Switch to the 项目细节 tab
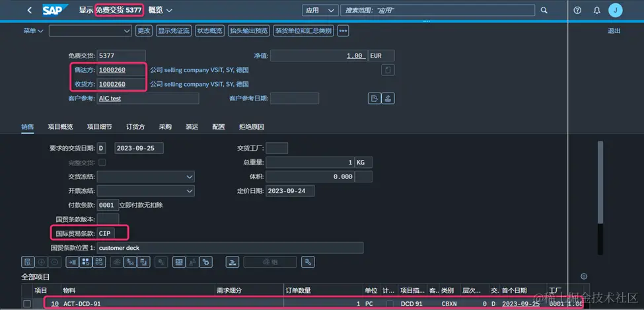The image size is (644, 310). [99, 127]
